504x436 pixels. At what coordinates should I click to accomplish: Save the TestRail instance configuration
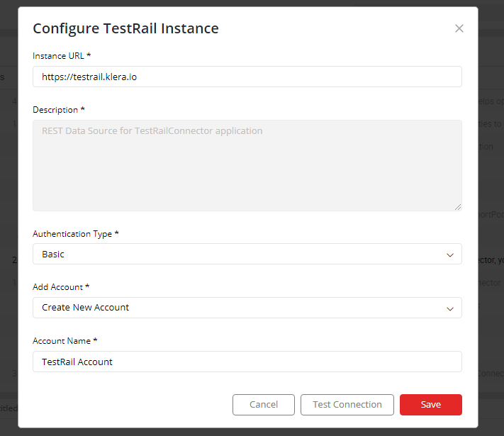coord(431,405)
